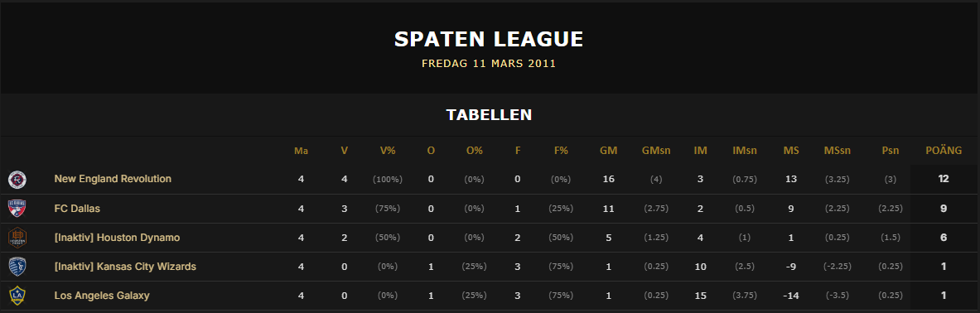The height and width of the screenshot is (313, 980).
Task: Open the FC Dallas team page
Action: [x=77, y=209]
